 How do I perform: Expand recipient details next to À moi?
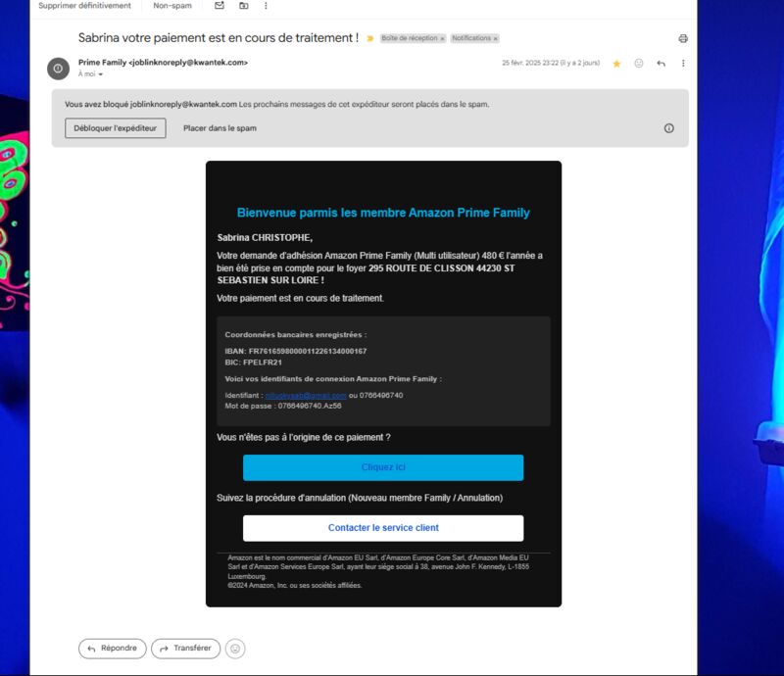click(101, 74)
